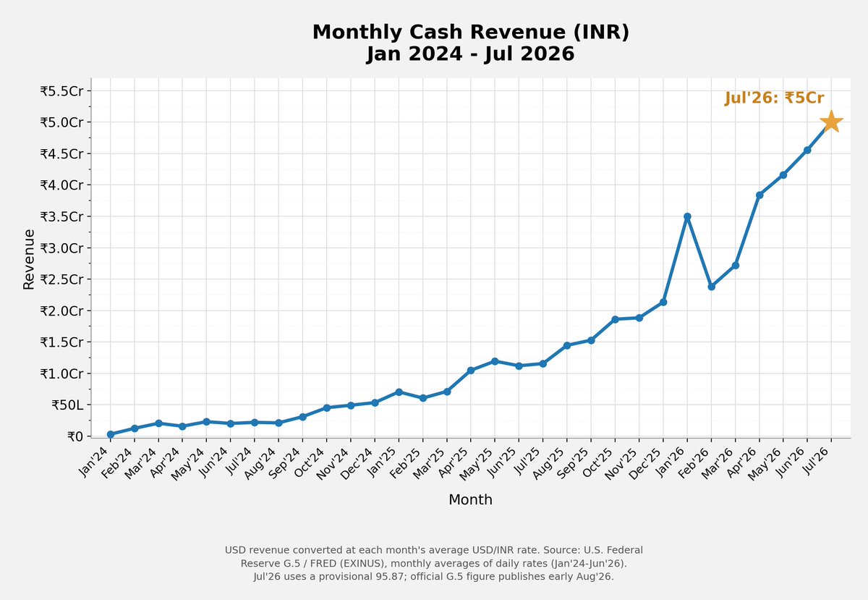Click footnote line mentioning "FRED (EXINUS)"
Image resolution: width=868 pixels, height=600 pixels.
pyautogui.click(x=434, y=563)
